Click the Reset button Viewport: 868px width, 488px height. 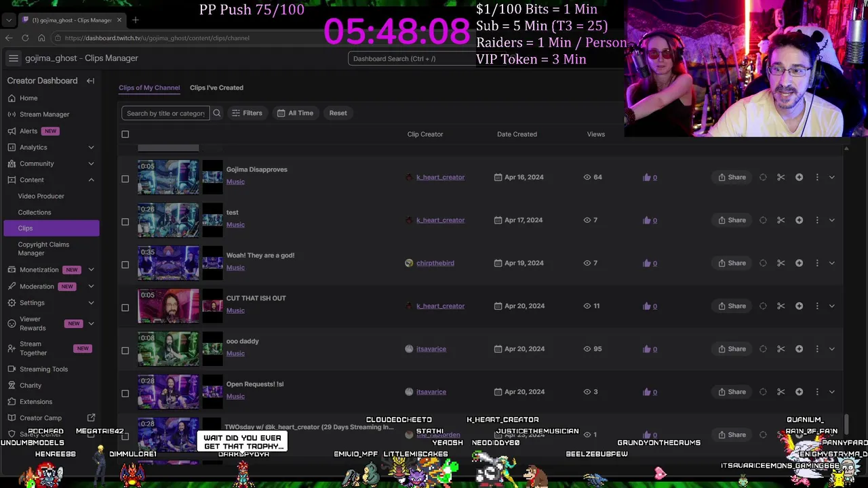338,113
